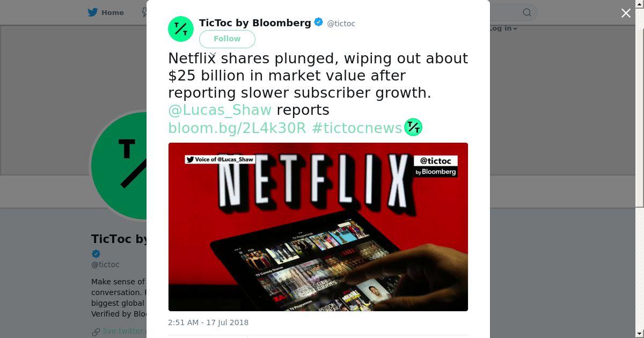This screenshot has height=338, width=644.
Task: Open the Log in dropdown
Action: (503, 28)
